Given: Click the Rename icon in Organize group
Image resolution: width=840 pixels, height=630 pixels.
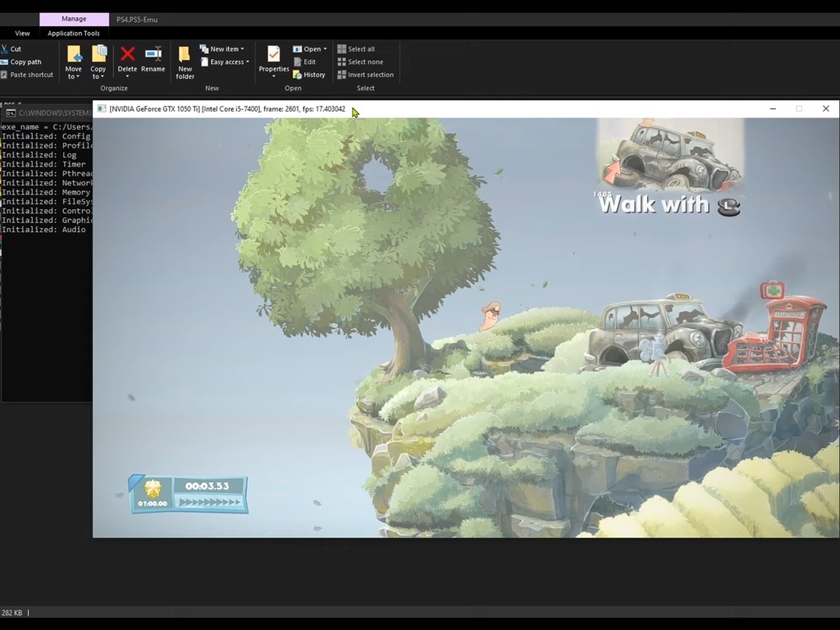Looking at the screenshot, I should [153, 54].
